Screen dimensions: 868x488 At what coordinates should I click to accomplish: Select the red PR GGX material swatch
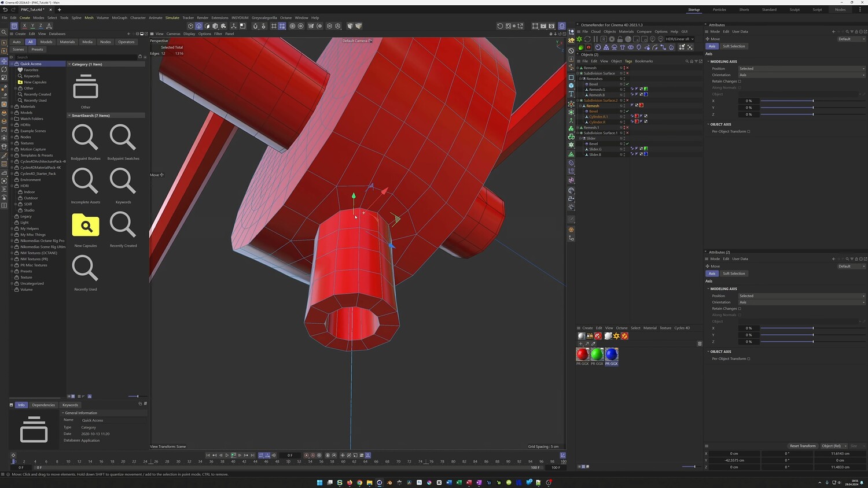(x=582, y=354)
